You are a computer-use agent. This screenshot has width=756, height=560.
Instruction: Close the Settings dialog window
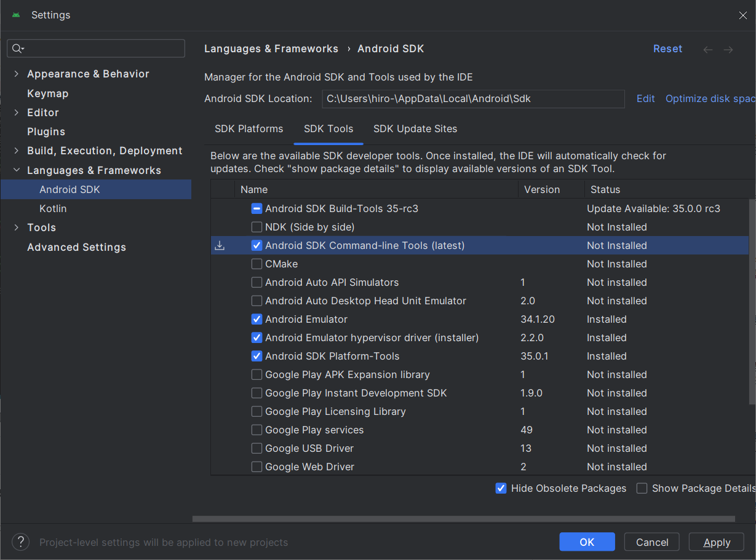743,15
